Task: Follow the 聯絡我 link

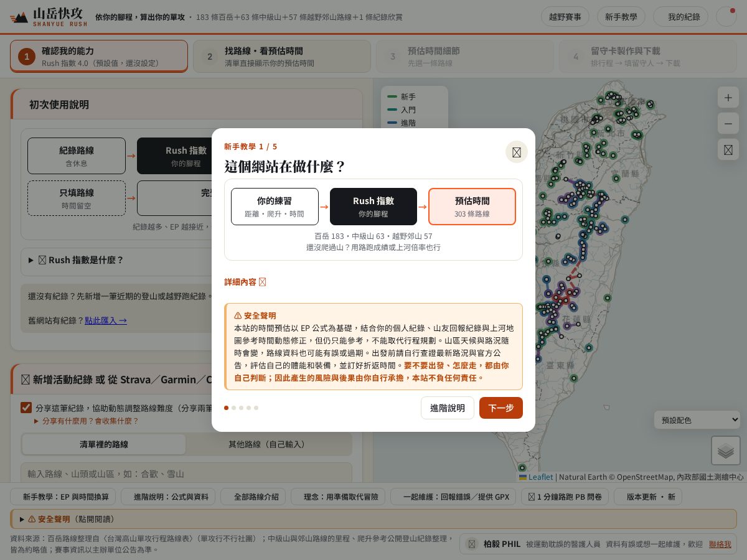Action: [x=720, y=544]
